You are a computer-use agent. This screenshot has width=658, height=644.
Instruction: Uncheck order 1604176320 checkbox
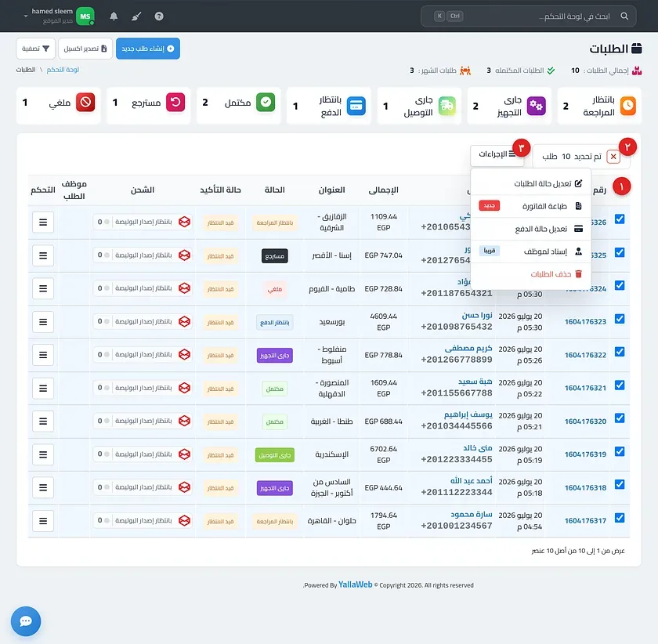620,418
